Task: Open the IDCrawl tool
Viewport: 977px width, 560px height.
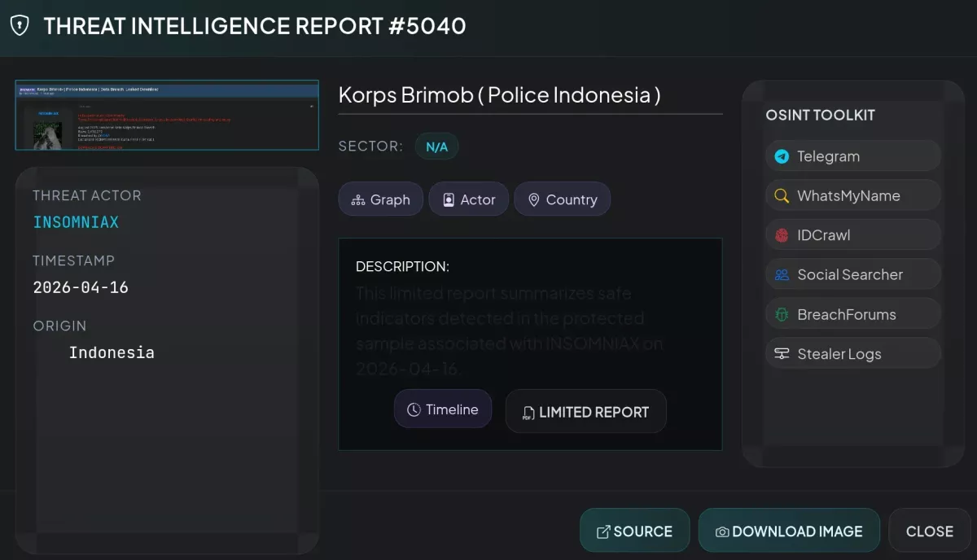Action: [x=853, y=235]
